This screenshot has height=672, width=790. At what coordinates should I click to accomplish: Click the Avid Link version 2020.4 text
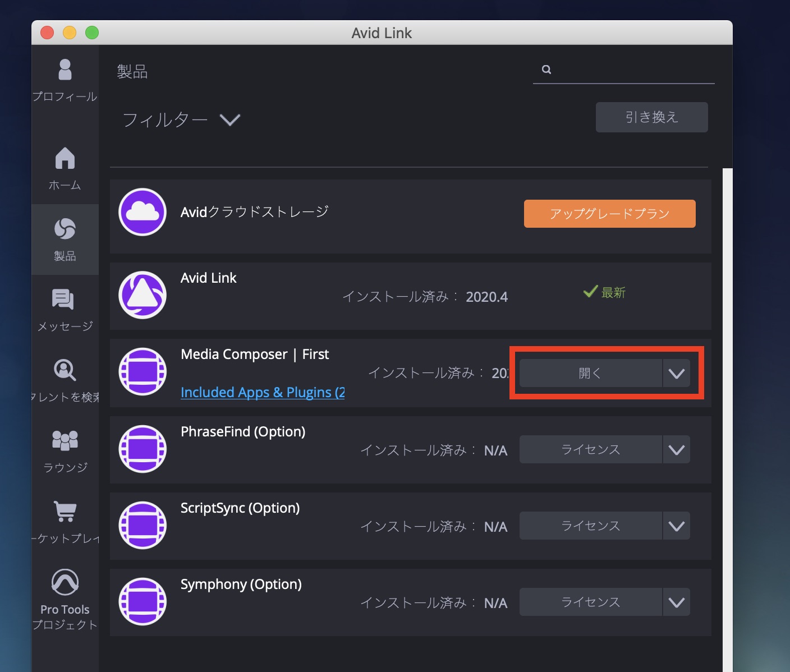pyautogui.click(x=487, y=297)
